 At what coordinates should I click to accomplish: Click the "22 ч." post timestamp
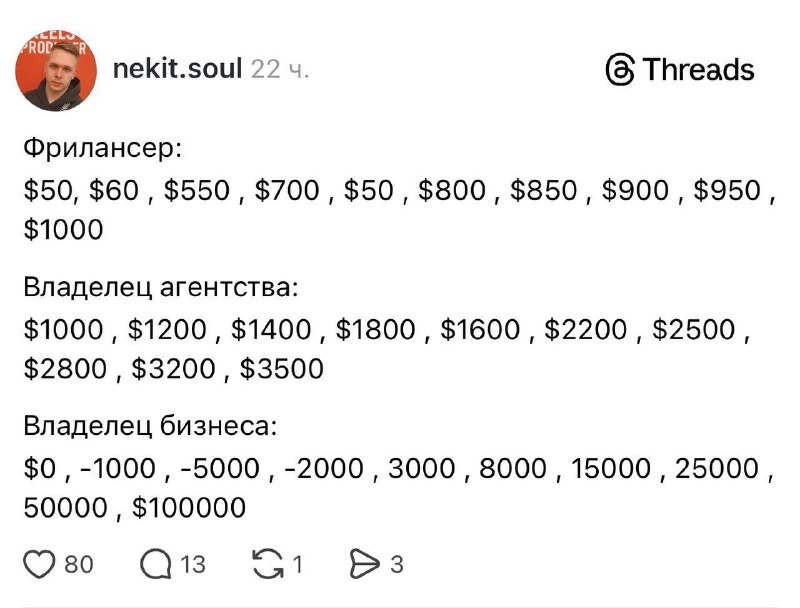280,70
